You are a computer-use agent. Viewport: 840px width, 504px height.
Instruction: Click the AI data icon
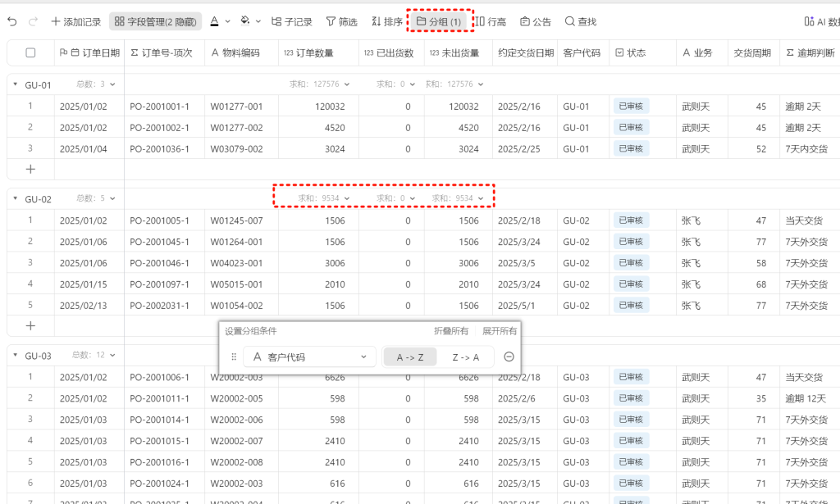tap(809, 21)
